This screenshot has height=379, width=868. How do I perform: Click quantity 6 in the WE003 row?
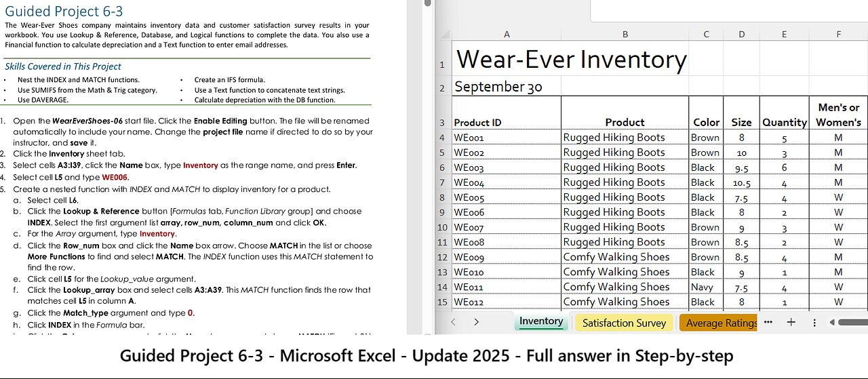(x=784, y=167)
